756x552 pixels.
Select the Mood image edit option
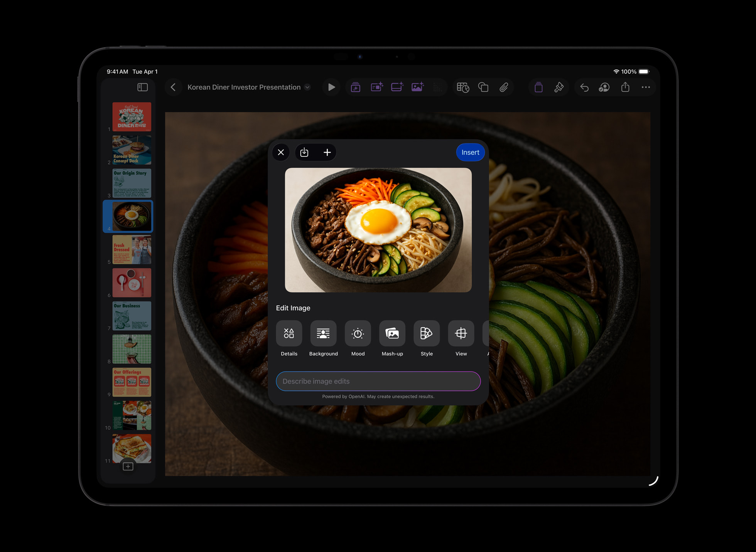(x=358, y=333)
